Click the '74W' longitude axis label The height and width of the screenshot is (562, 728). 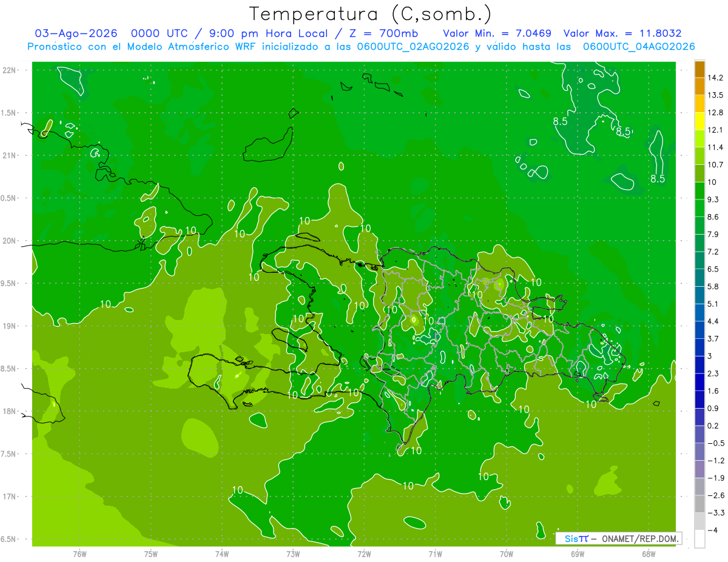pos(221,554)
